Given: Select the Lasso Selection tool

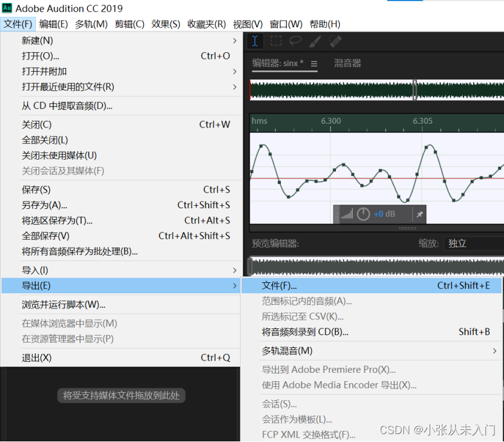Looking at the screenshot, I should click(x=295, y=41).
